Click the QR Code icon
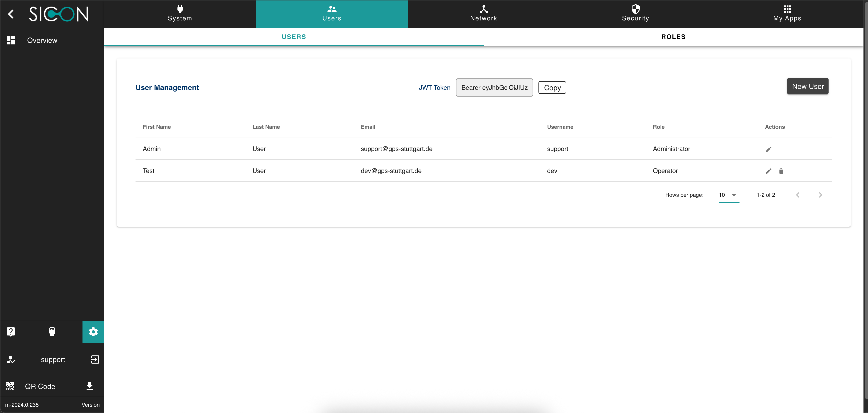This screenshot has width=868, height=413. [10, 386]
